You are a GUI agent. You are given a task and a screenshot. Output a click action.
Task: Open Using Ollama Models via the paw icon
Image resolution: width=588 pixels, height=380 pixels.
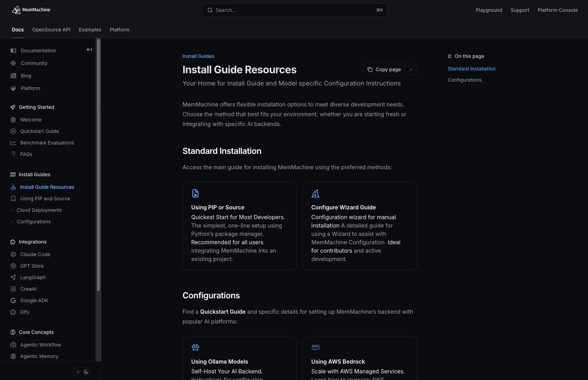(195, 347)
